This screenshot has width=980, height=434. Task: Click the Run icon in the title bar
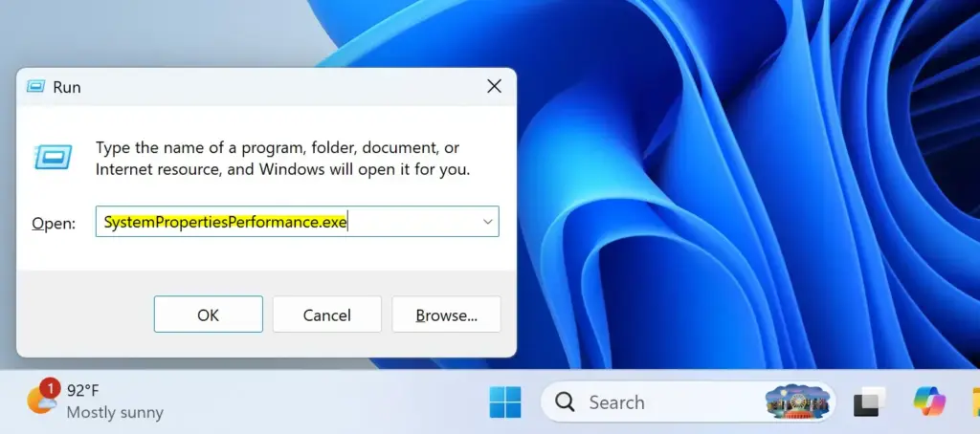pyautogui.click(x=35, y=87)
